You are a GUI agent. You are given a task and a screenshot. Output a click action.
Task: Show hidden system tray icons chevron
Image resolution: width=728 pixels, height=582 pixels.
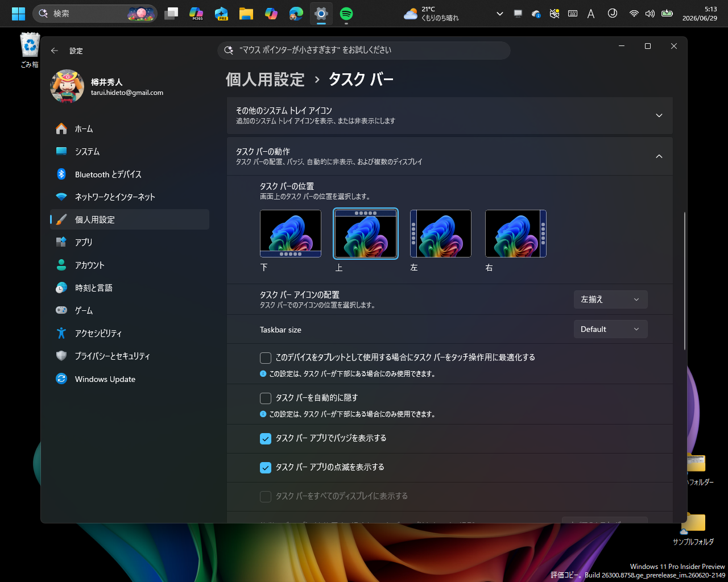pos(500,14)
